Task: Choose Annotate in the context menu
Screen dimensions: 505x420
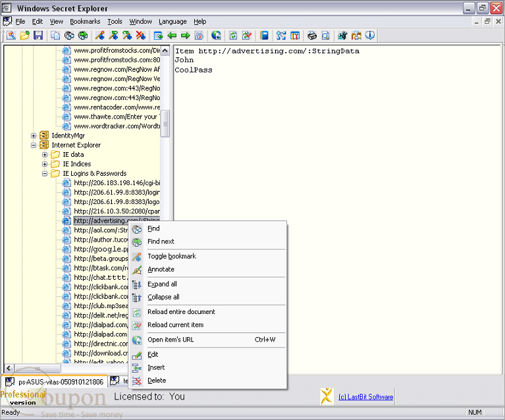Action: pyautogui.click(x=207, y=269)
